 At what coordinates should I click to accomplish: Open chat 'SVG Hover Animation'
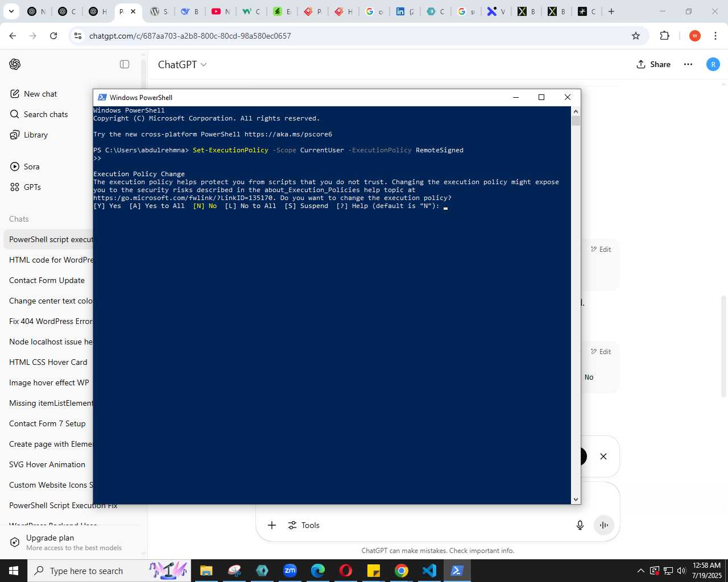click(47, 464)
